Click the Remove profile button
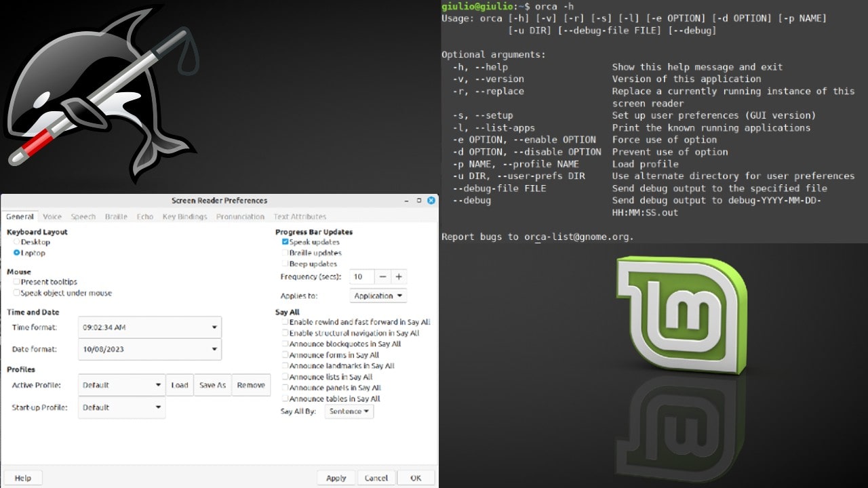The image size is (868, 488). [251, 385]
